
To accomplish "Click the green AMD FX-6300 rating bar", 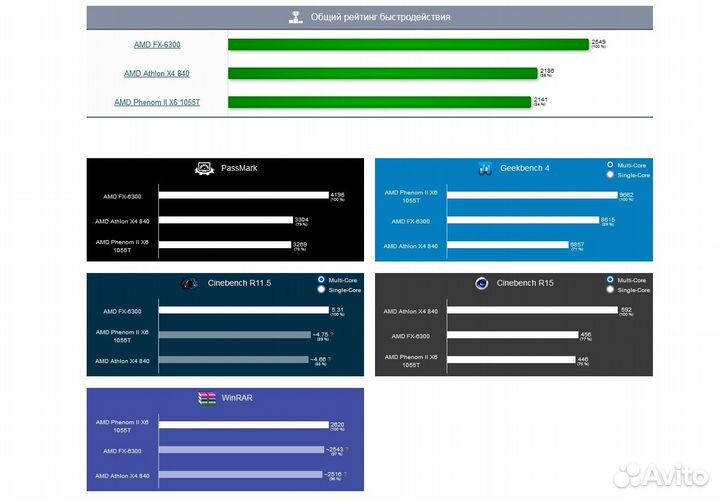I will [x=408, y=44].
